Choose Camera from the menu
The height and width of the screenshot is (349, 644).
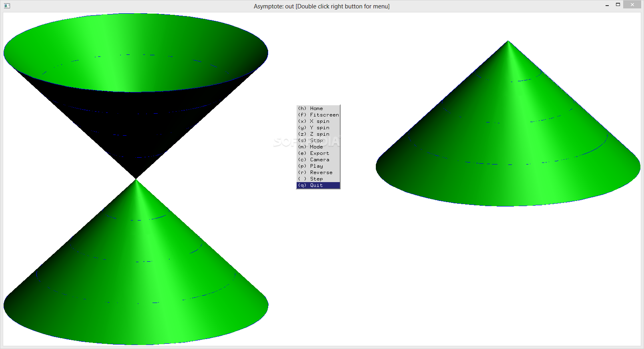click(318, 160)
